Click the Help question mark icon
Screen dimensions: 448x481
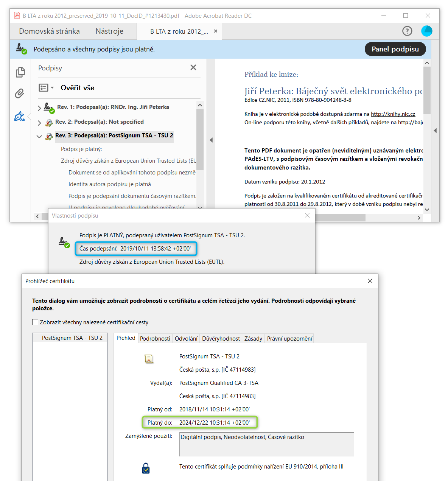(x=407, y=31)
